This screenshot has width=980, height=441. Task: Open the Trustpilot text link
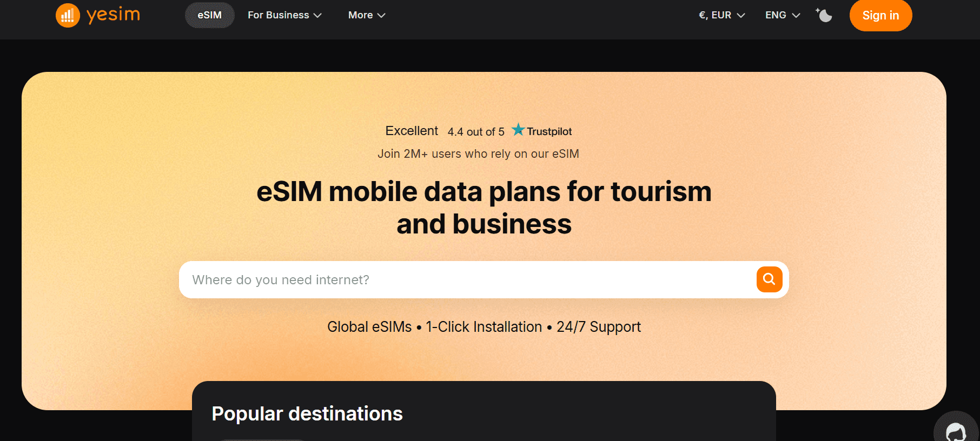[x=549, y=131]
